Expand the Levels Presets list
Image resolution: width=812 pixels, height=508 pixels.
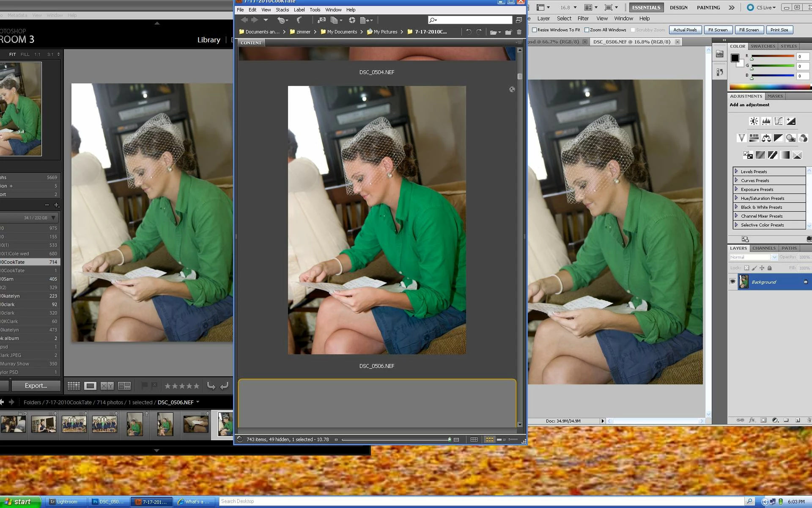[736, 171]
